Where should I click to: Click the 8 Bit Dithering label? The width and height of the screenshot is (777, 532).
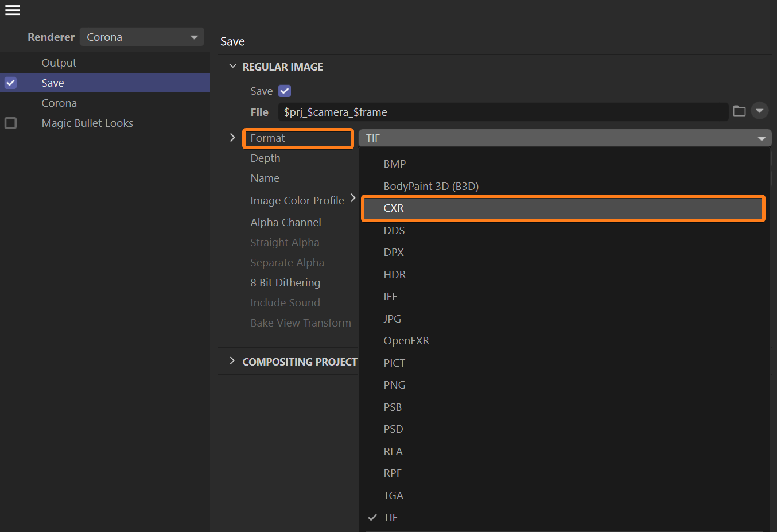pos(285,282)
